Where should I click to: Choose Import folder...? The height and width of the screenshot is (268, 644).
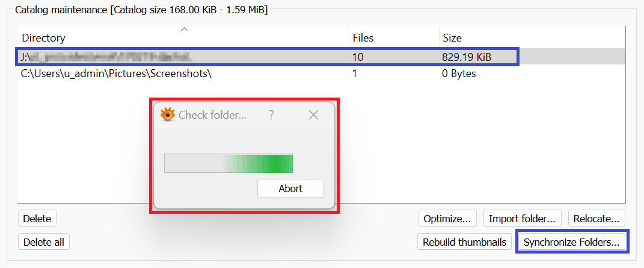(x=523, y=218)
